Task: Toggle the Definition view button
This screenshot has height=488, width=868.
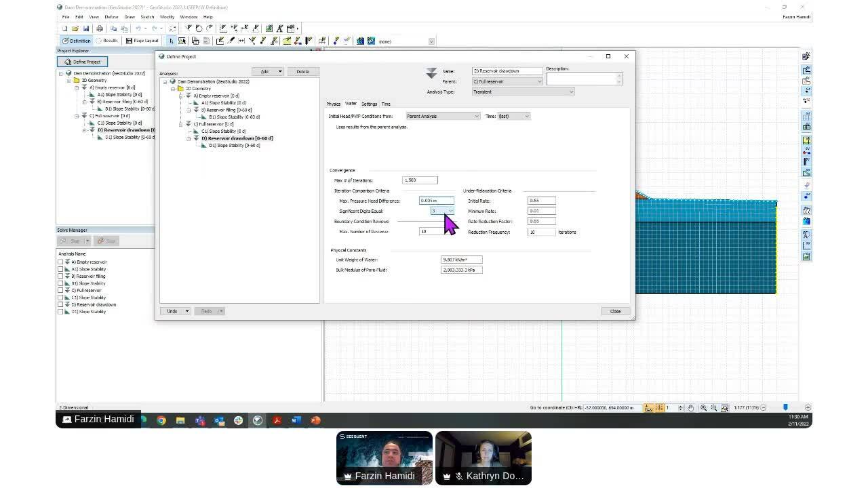Action: (x=76, y=41)
